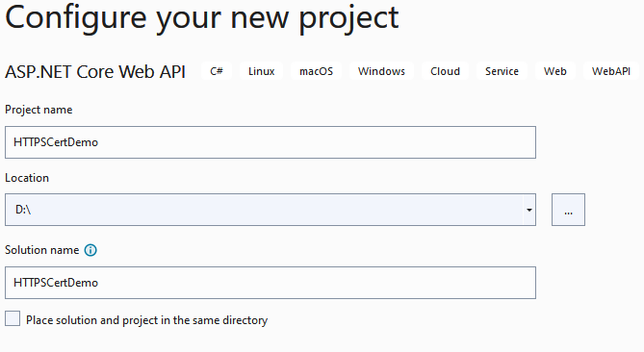Click the browse ellipsis button
644x352 pixels.
tap(568, 210)
